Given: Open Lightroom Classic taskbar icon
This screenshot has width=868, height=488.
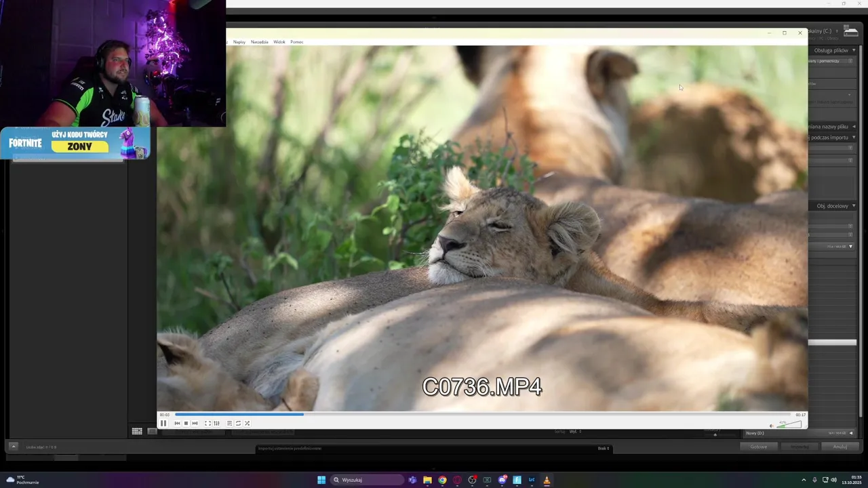Looking at the screenshot, I should (532, 480).
